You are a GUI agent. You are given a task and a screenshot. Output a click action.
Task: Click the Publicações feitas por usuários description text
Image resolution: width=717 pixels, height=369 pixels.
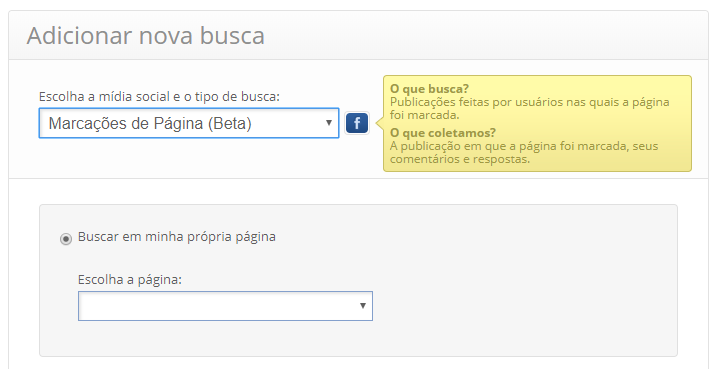[x=530, y=108]
